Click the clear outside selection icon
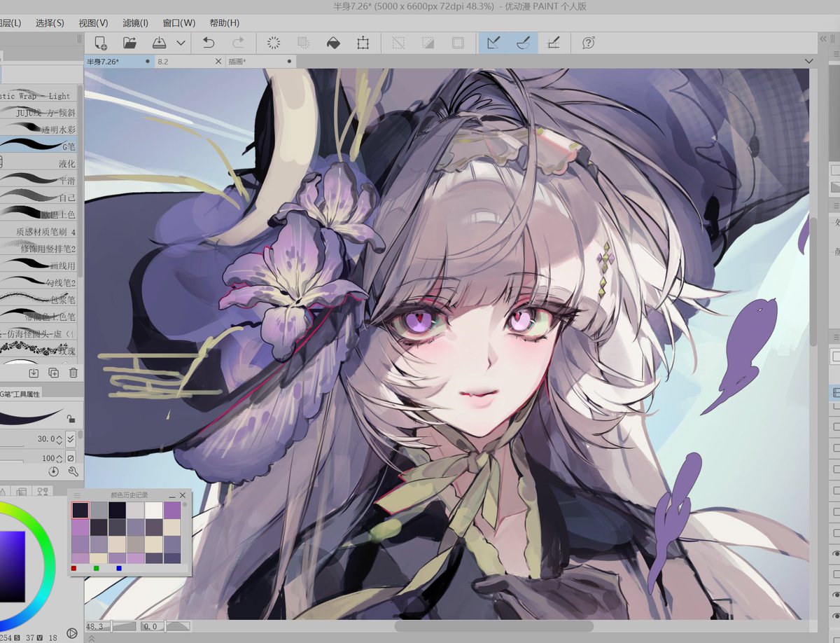840x643 pixels. [x=303, y=43]
